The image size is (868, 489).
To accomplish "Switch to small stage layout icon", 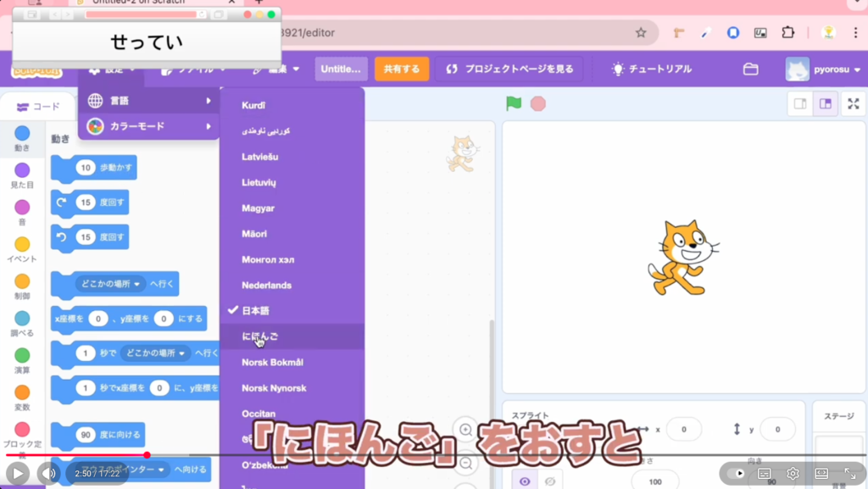I will pyautogui.click(x=799, y=104).
